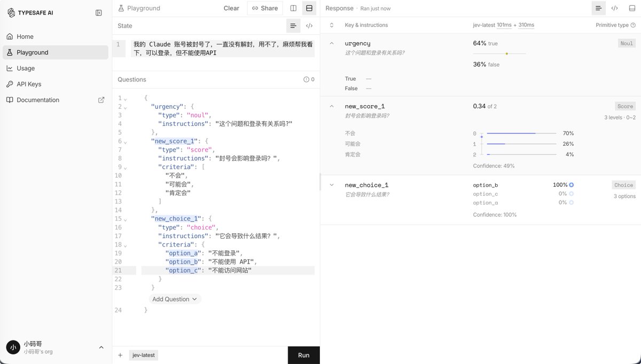
Task: Click the Primitive type help icon
Action: [x=633, y=25]
